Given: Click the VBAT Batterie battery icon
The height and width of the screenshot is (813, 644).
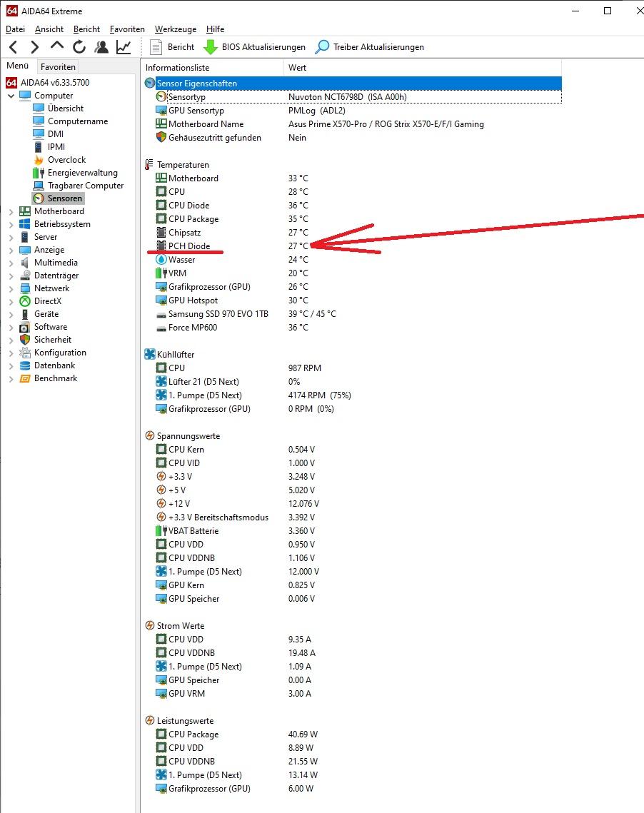Looking at the screenshot, I should [161, 530].
